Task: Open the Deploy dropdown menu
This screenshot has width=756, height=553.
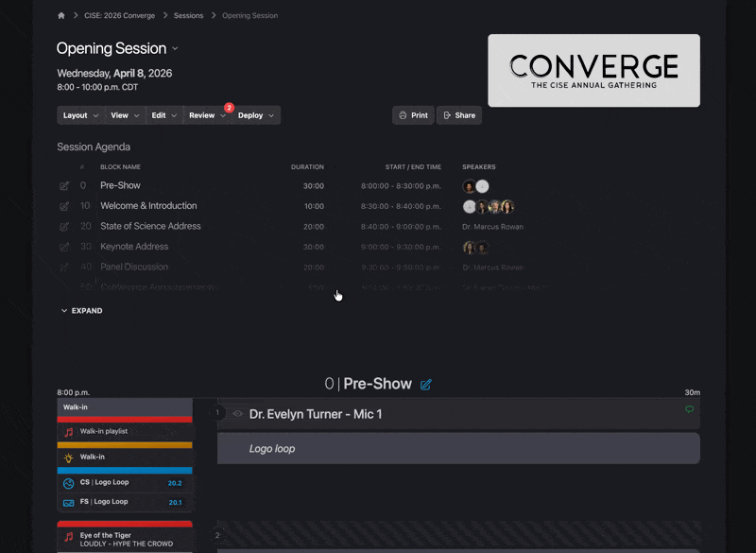Action: tap(256, 115)
